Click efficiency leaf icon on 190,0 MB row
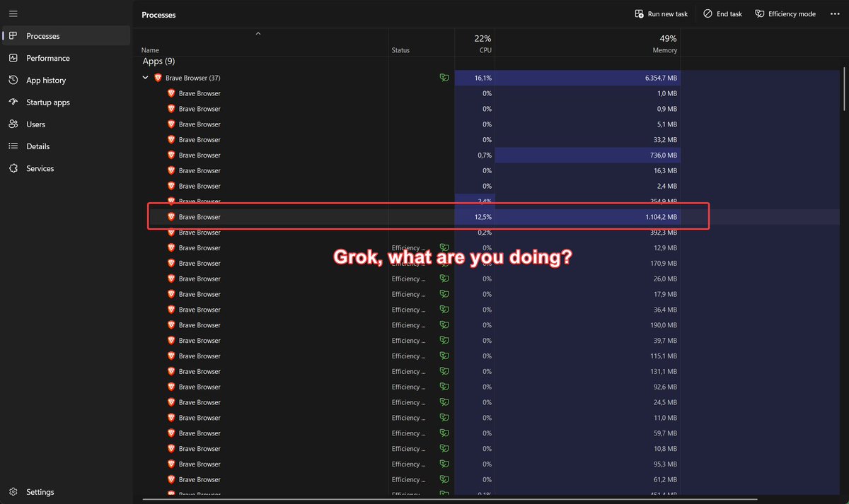The image size is (849, 504). point(444,325)
